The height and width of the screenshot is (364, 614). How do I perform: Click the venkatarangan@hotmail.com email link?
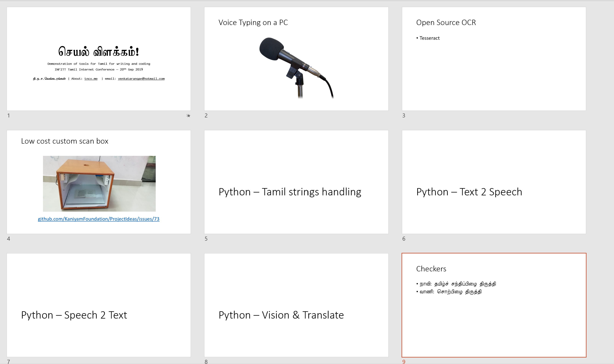[x=141, y=79]
